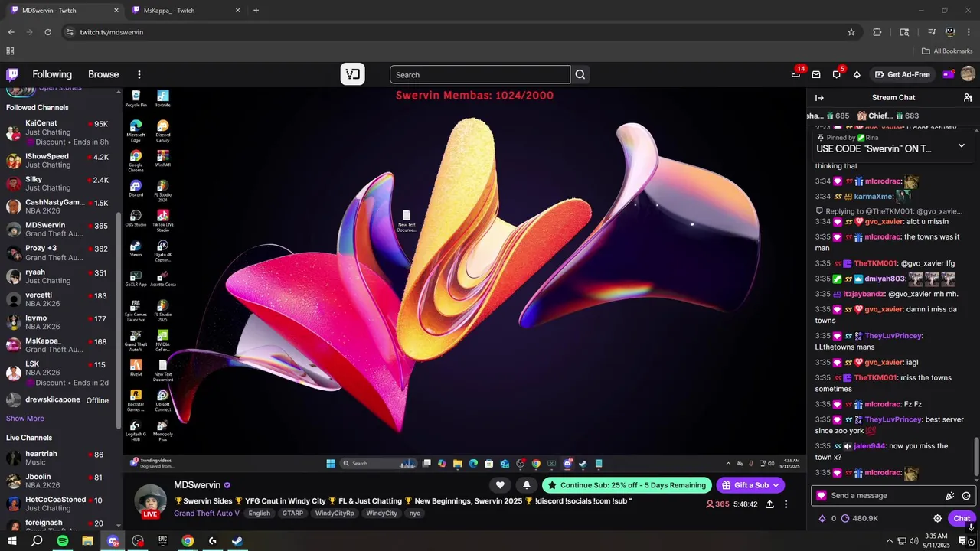Screen dimensions: 980x551
Task: Focus the Twitch search field
Action: (480, 74)
